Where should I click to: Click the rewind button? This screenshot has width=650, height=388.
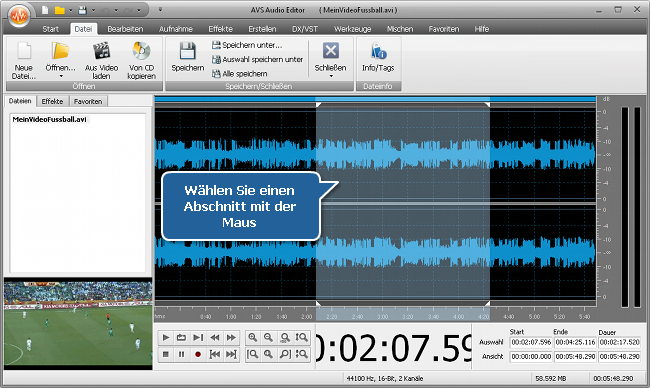215,337
